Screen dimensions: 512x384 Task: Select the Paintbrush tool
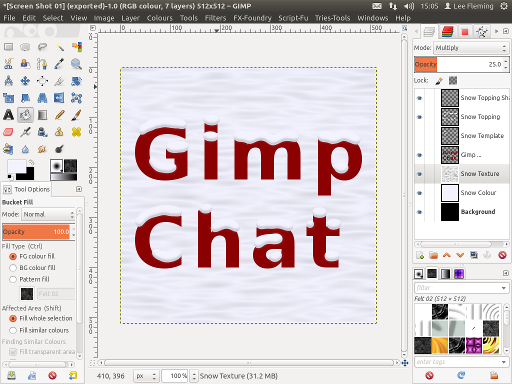tap(76, 115)
